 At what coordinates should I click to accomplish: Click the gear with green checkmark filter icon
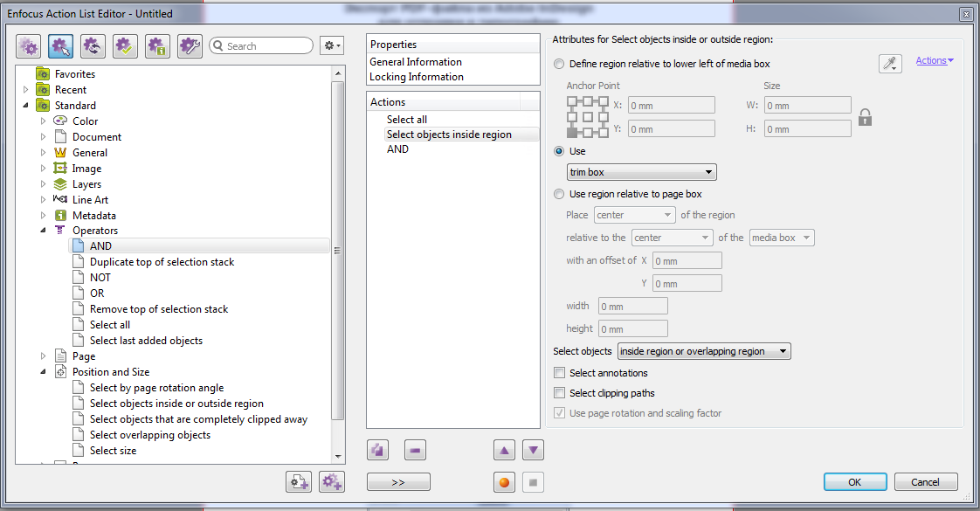point(125,46)
